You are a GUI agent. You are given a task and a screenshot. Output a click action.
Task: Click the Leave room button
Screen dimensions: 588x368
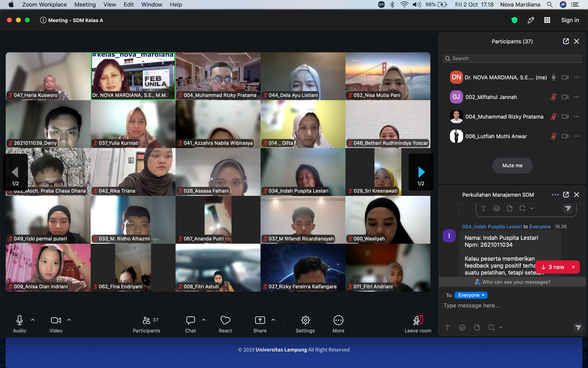point(418,324)
